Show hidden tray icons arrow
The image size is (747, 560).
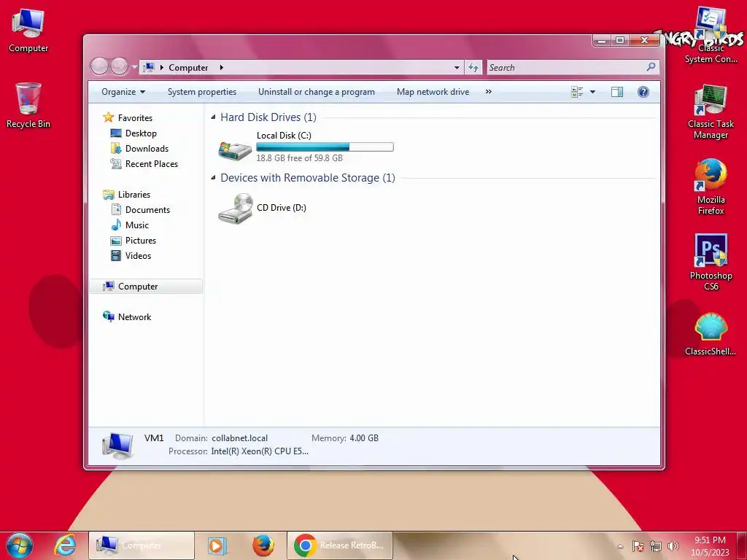(x=620, y=546)
